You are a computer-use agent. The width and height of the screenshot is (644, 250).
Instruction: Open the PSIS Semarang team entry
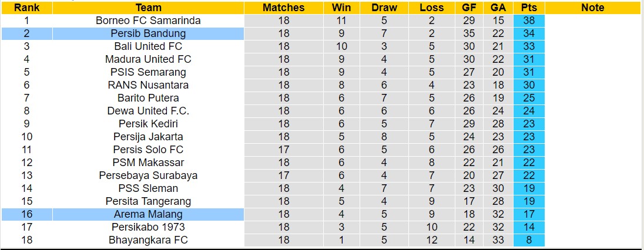(x=148, y=72)
